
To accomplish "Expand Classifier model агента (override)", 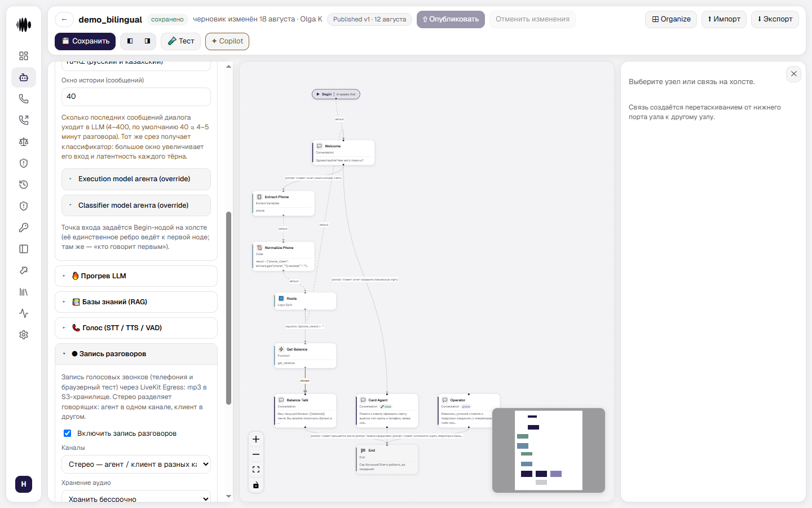I will [136, 205].
